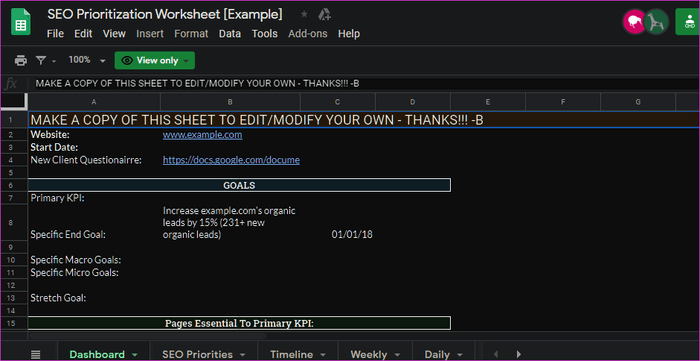Follow the docs.google.com questionnaire link
Viewport: 700px width, 361px height.
pos(231,160)
